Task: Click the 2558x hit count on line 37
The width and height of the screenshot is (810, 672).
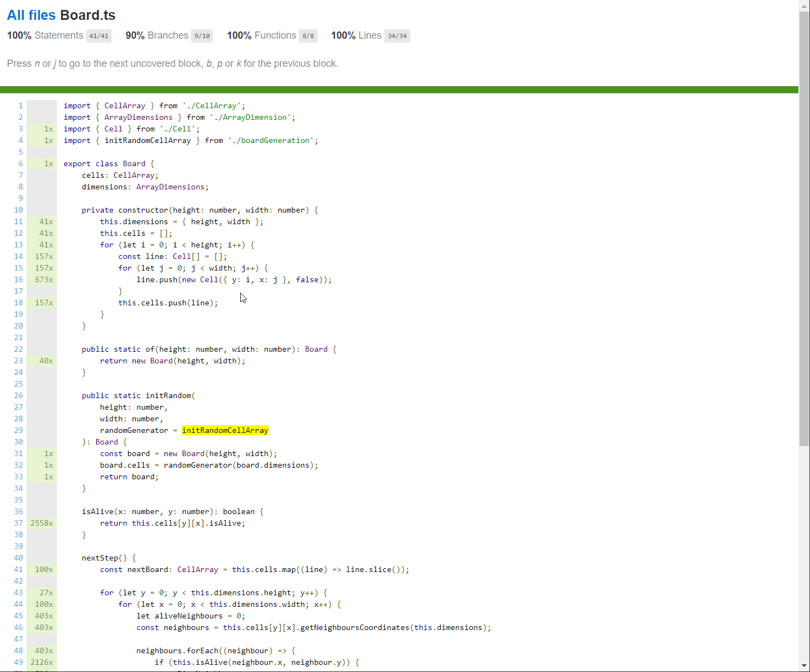Action: pos(42,523)
